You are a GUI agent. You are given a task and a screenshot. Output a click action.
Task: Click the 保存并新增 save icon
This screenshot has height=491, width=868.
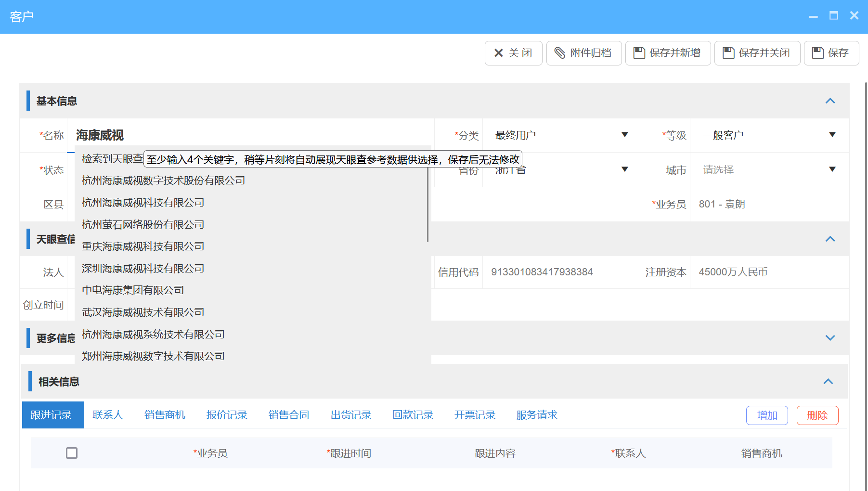click(639, 53)
